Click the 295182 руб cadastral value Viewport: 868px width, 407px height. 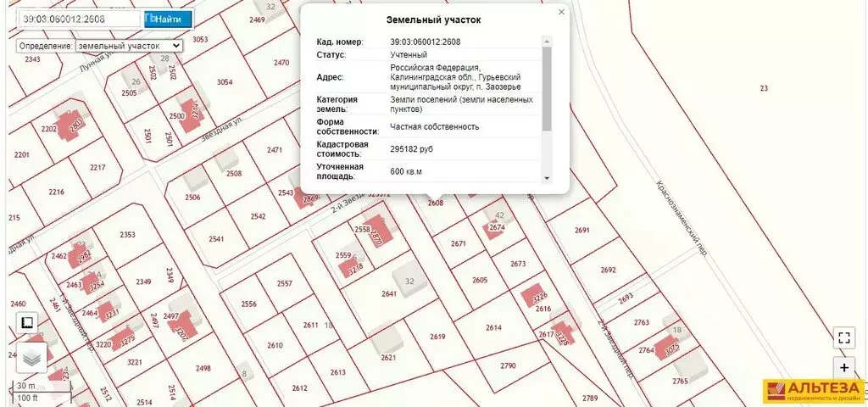coord(411,149)
